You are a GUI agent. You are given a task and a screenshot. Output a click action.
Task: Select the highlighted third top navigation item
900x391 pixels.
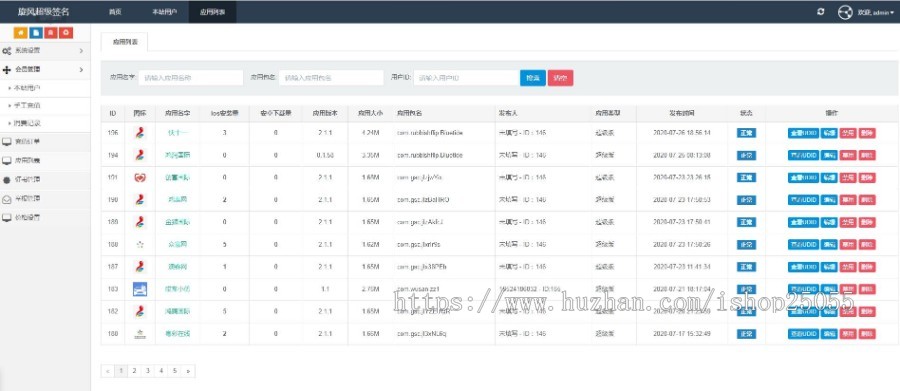tap(212, 12)
